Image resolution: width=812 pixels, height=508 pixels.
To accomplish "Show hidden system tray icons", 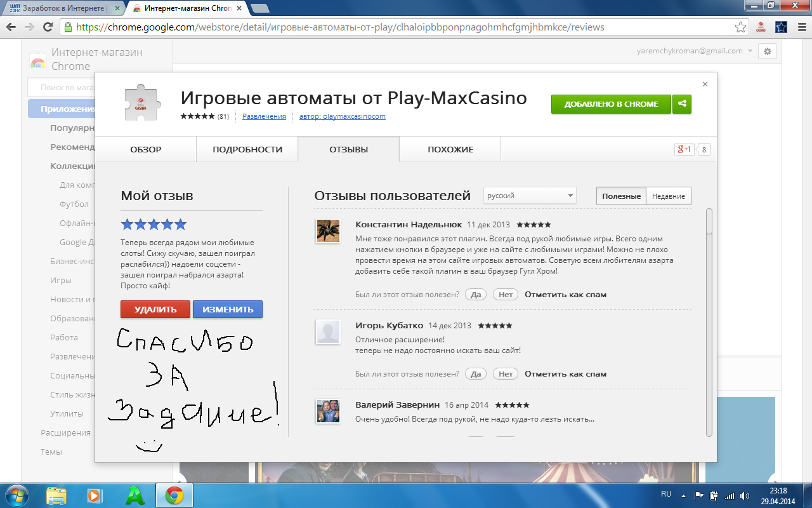I will pos(683,495).
